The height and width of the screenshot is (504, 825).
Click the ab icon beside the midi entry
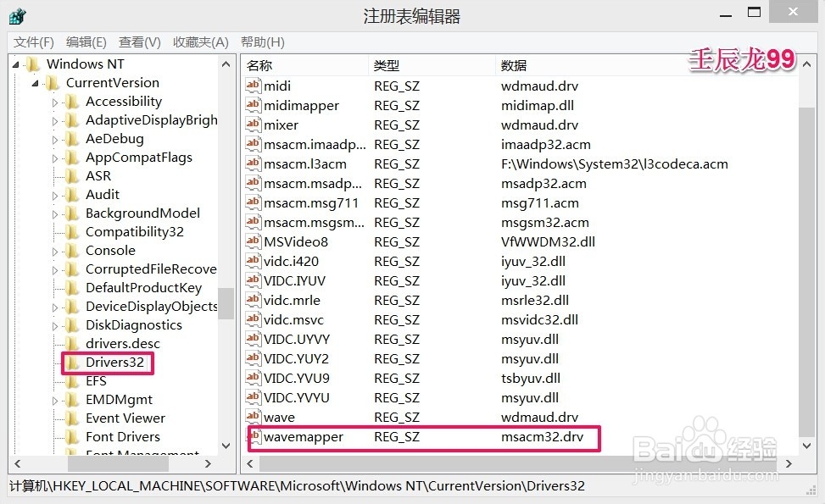tap(253, 86)
